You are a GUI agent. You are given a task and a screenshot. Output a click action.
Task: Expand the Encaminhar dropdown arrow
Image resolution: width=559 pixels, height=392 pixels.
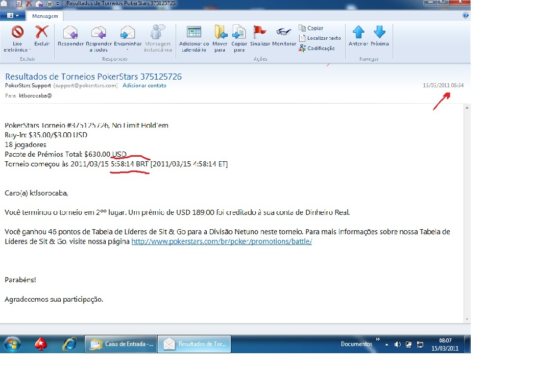click(x=128, y=50)
